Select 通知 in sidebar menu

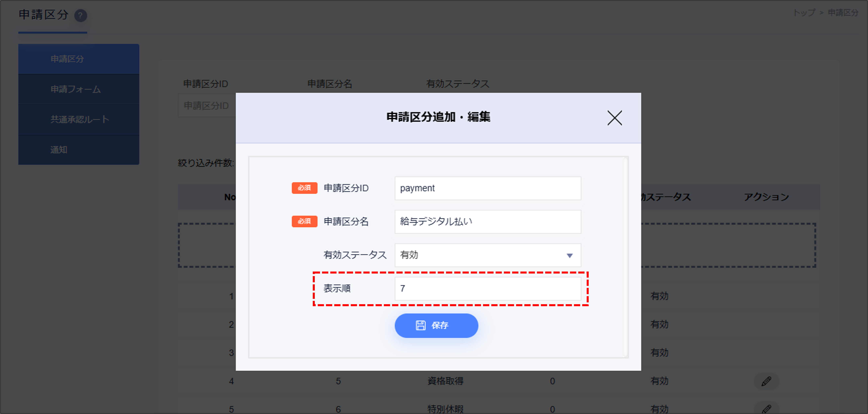pos(79,149)
